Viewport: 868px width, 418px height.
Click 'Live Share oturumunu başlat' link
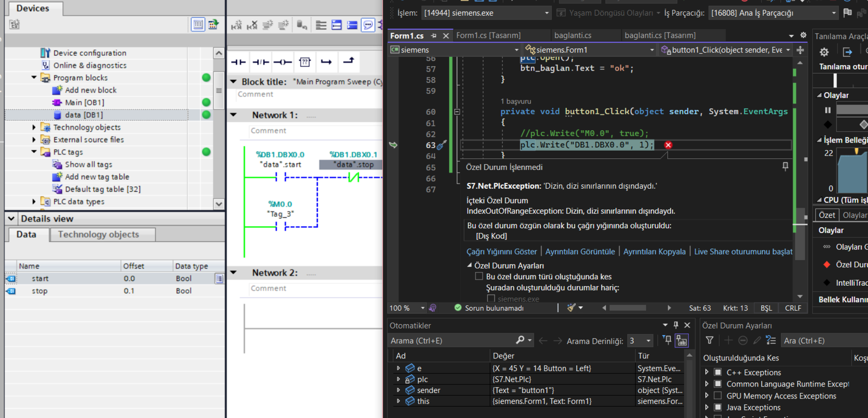tap(743, 252)
